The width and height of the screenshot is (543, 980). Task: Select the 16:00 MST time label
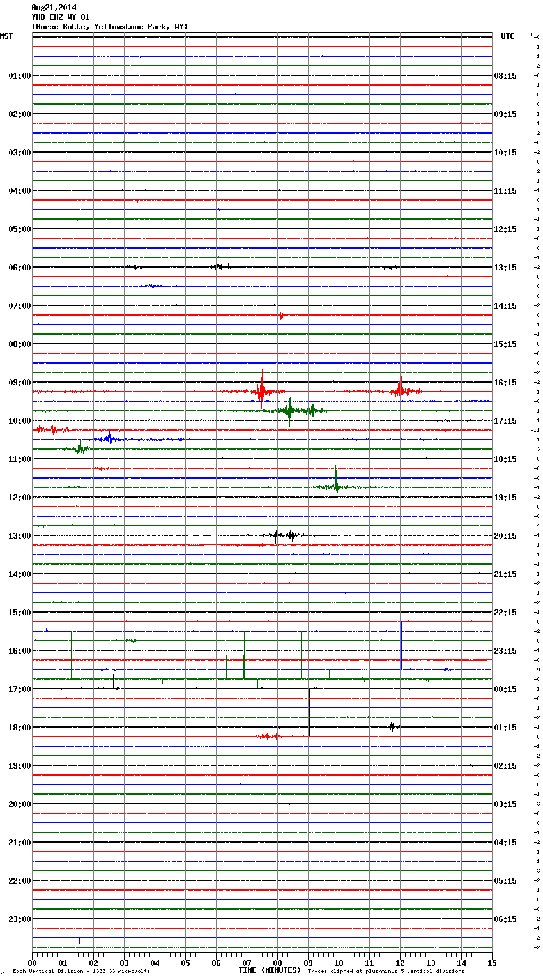pyautogui.click(x=20, y=651)
